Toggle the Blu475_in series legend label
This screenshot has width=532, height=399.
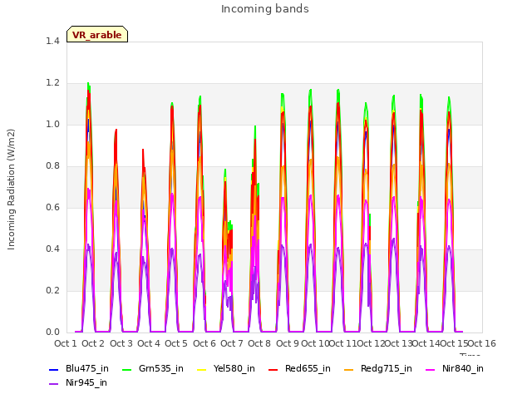click(87, 369)
